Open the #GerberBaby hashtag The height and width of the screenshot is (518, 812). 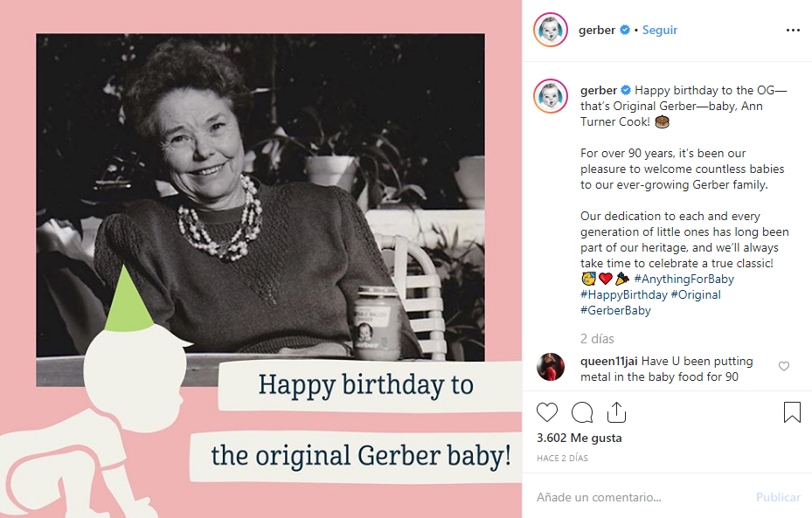click(615, 311)
